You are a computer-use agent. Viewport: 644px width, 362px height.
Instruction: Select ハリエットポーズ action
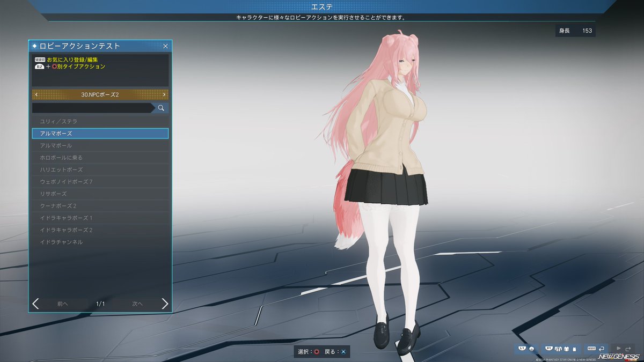tap(100, 169)
